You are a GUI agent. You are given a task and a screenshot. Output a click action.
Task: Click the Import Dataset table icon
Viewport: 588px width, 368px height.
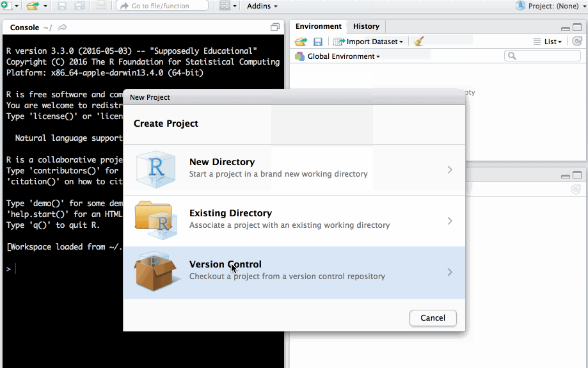[339, 42]
